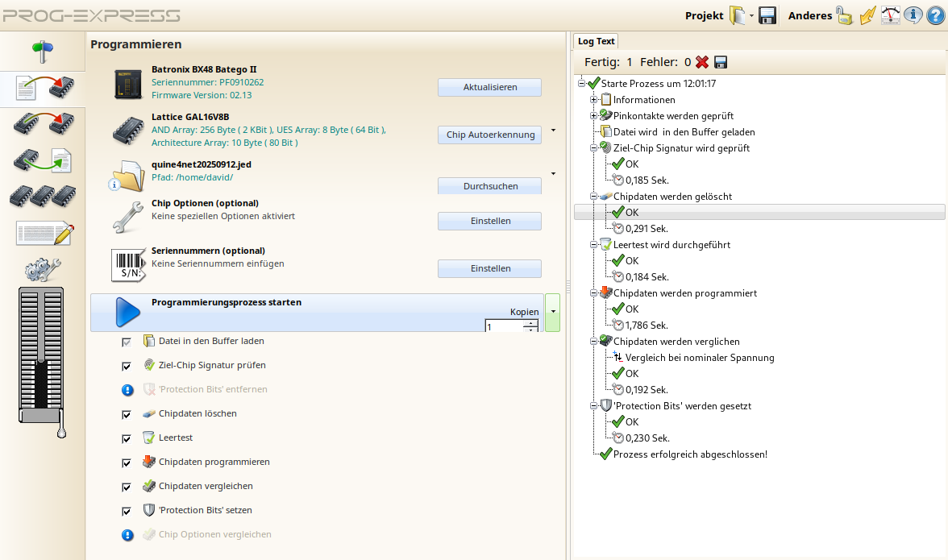Viewport: 948px width, 560px height.
Task: Switch to the Log Text tab
Action: (x=596, y=41)
